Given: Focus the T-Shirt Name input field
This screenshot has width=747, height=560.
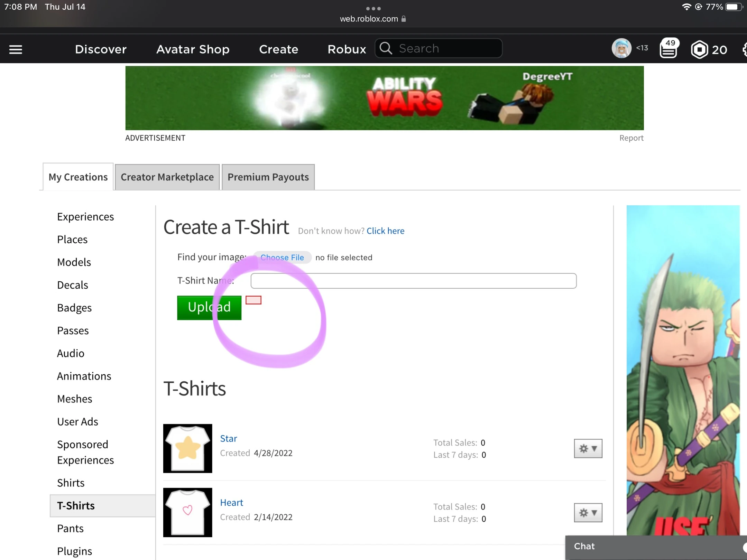Looking at the screenshot, I should [x=413, y=281].
